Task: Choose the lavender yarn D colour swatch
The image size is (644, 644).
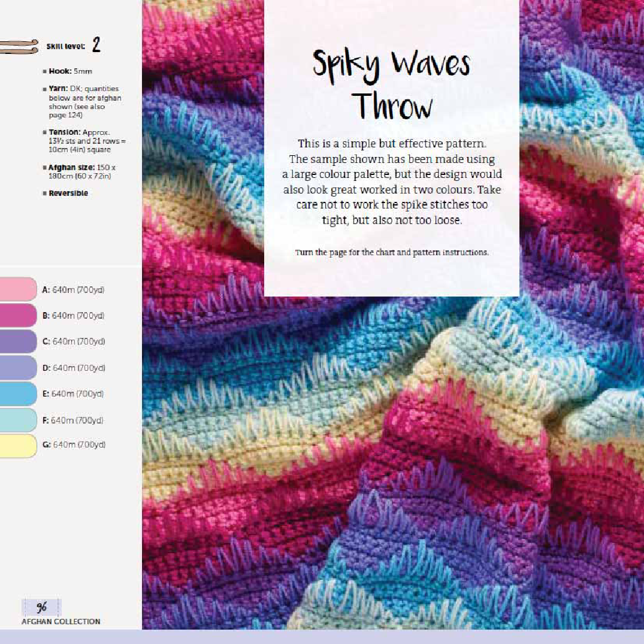Action: point(18,367)
